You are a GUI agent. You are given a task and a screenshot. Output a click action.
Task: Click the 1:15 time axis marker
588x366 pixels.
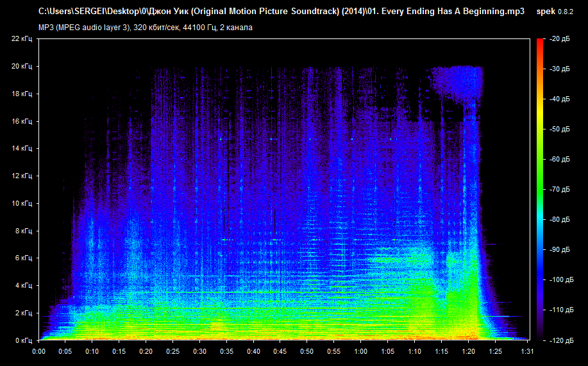point(441,351)
